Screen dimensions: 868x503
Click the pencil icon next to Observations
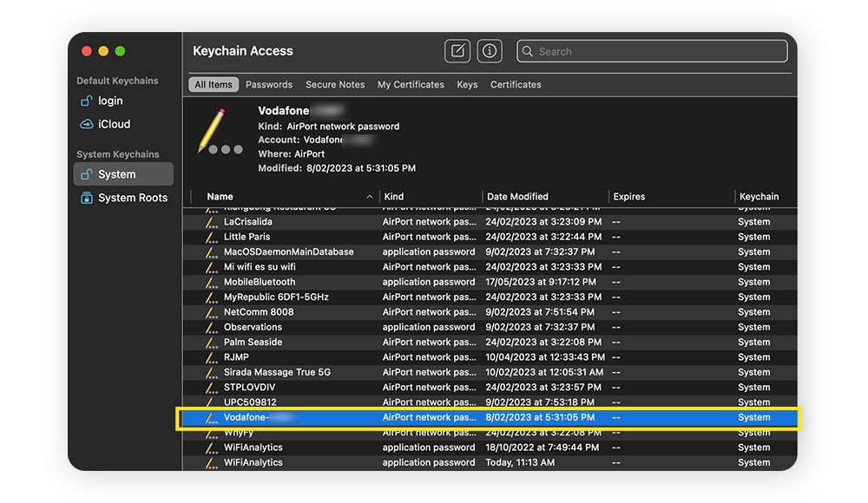point(211,327)
